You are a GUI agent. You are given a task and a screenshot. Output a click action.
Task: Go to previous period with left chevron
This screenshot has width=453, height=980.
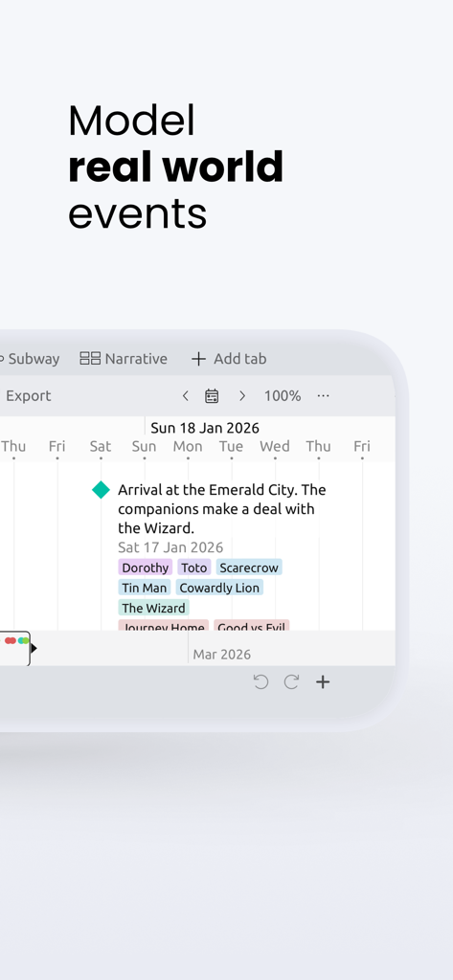point(185,395)
